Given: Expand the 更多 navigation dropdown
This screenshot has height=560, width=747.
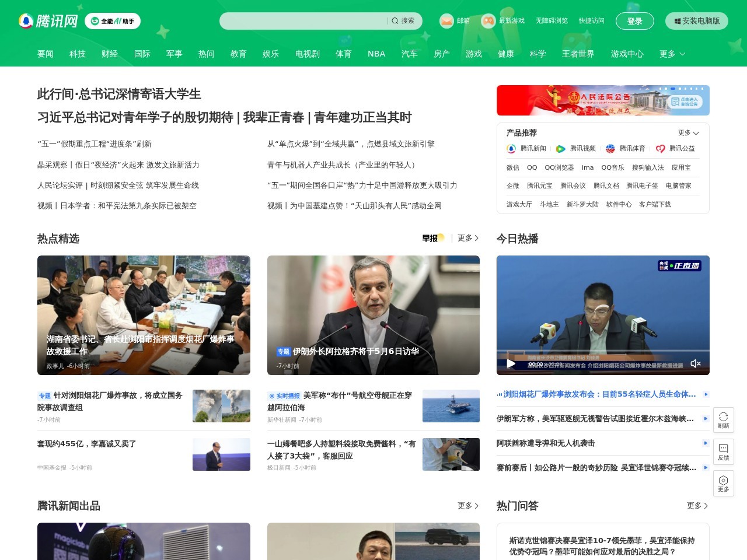Looking at the screenshot, I should [x=672, y=54].
